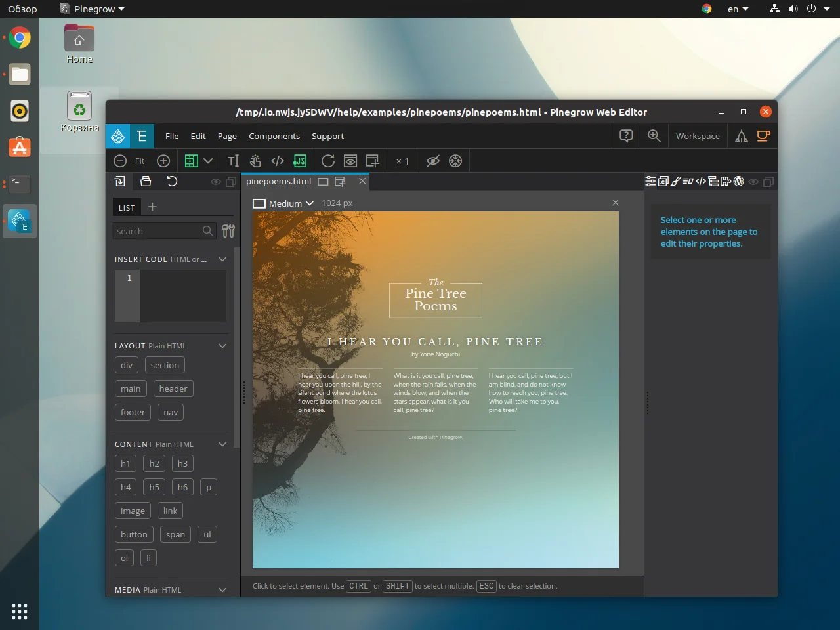Collapse the LAYOUT Plain HTML section

[x=222, y=346]
